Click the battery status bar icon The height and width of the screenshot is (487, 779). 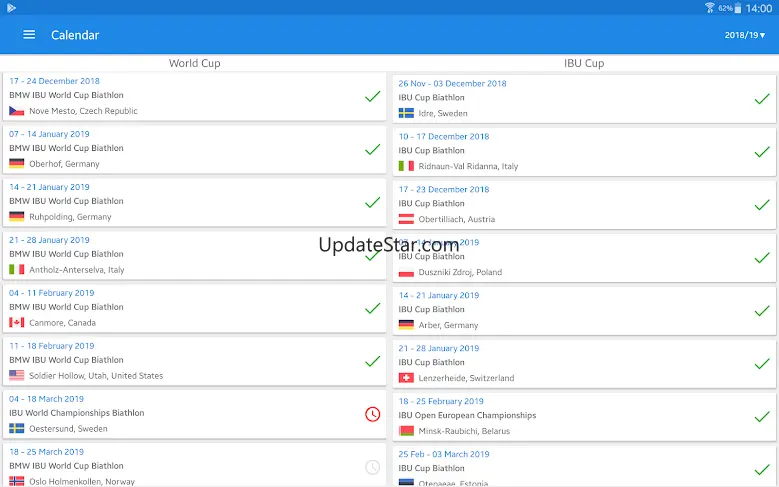[x=738, y=7]
